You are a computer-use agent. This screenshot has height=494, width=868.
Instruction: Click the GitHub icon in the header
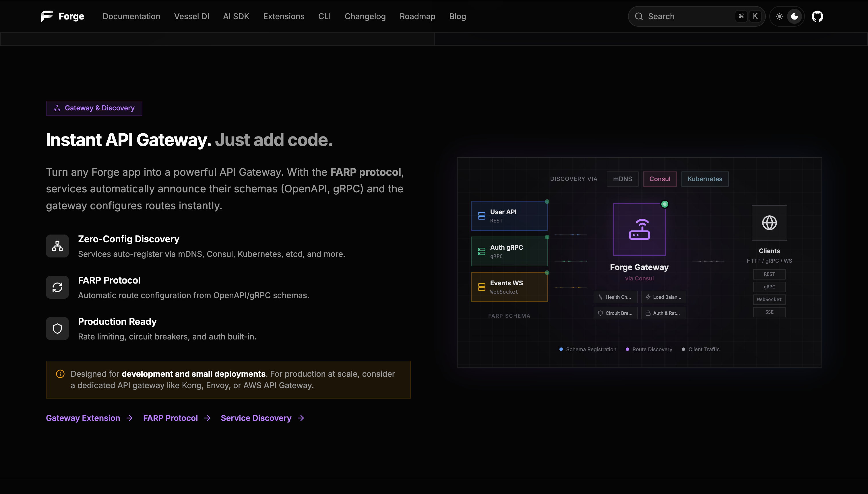pyautogui.click(x=817, y=16)
